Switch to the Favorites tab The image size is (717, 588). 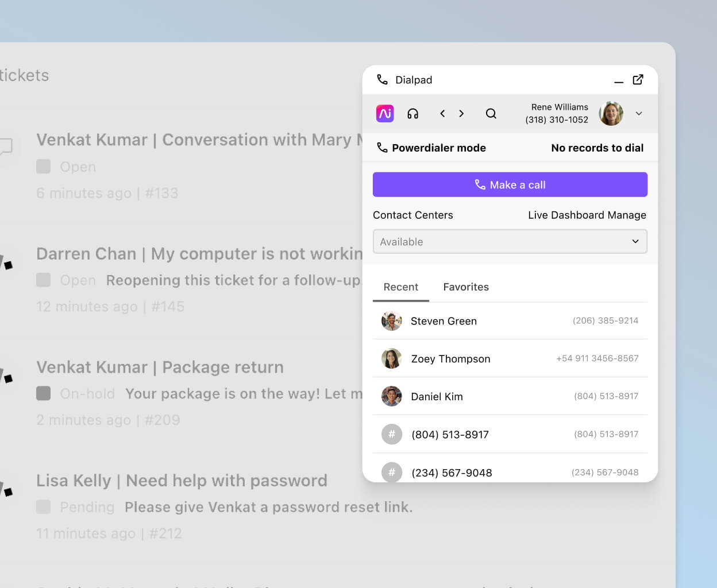point(466,287)
